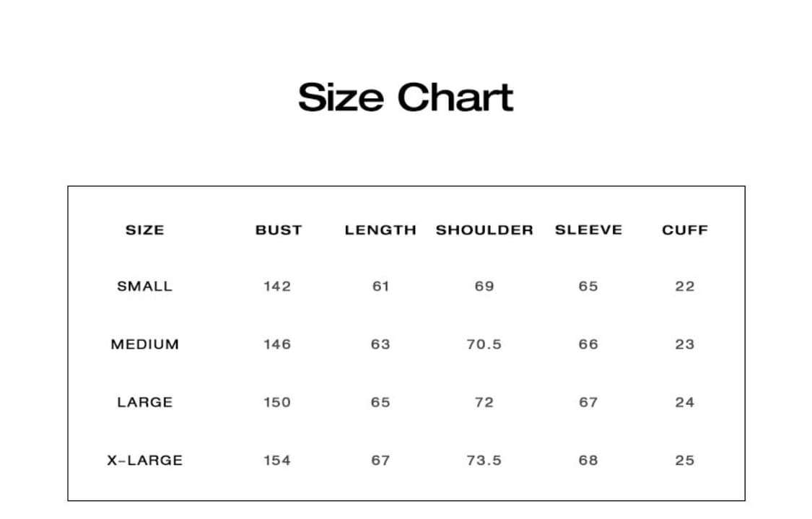Select the BUST column header
The height and width of the screenshot is (519, 812).
tap(279, 230)
